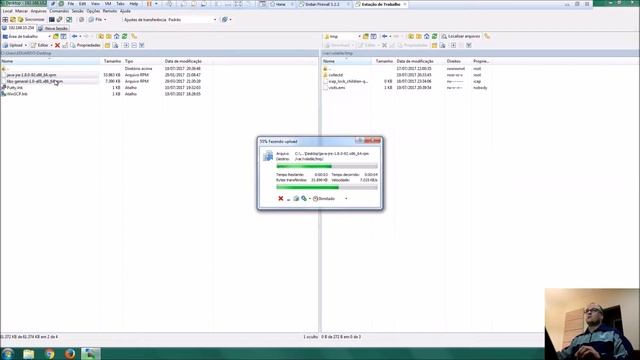Screen dimensions: 640x360
Task: Refresh the remote panel
Action: (435, 36)
